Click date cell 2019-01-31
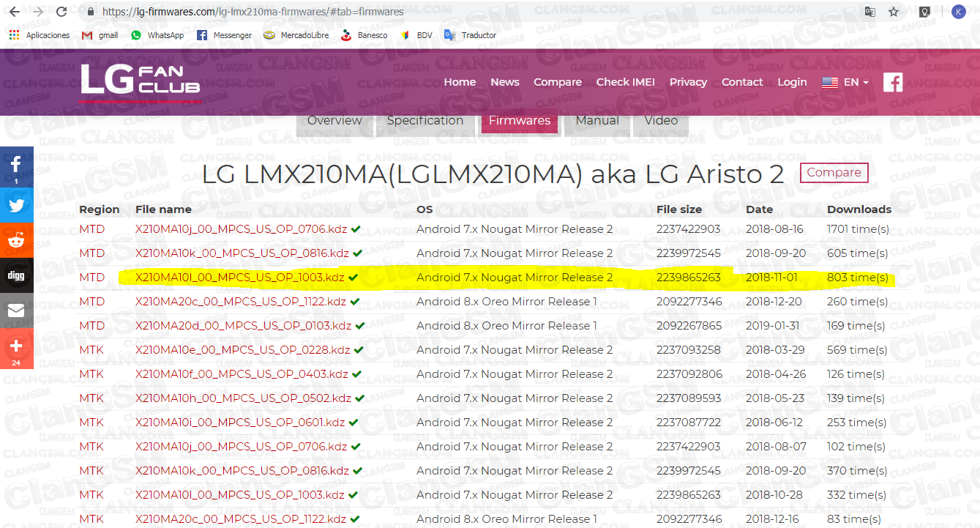This screenshot has width=980, height=528. [x=774, y=326]
